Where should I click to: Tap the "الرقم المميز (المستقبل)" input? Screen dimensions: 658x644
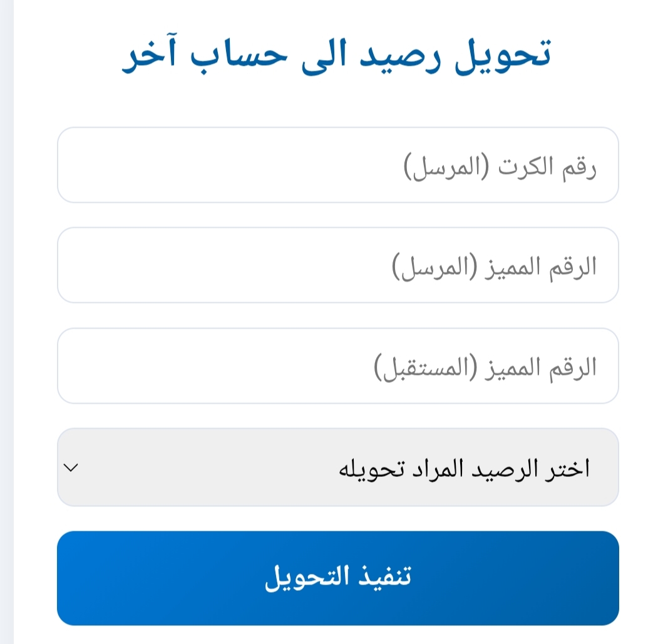337,366
